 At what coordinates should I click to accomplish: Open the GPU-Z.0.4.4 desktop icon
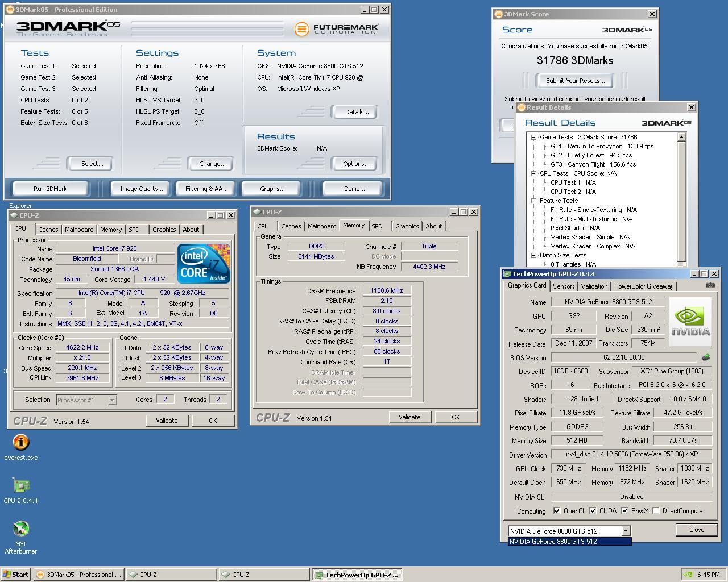click(21, 490)
